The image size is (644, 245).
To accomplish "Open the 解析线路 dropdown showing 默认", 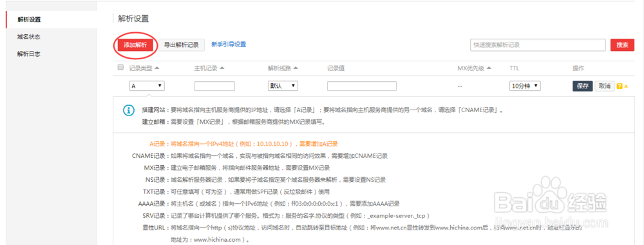I will coord(283,86).
